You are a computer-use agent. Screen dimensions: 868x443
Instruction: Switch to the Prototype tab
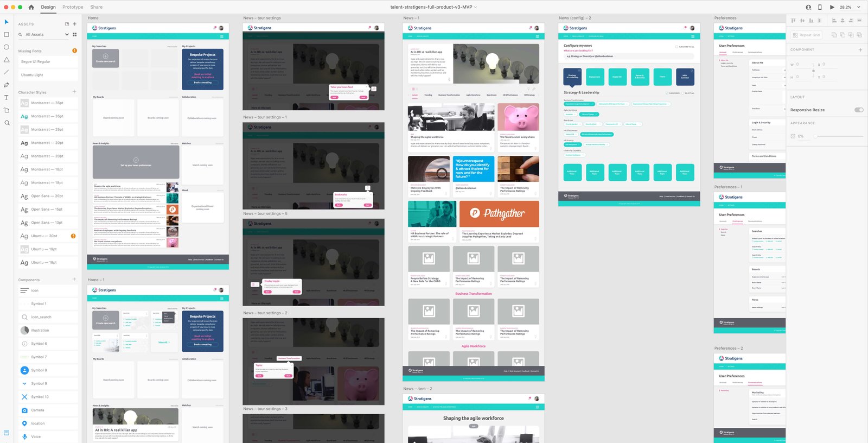(x=73, y=7)
